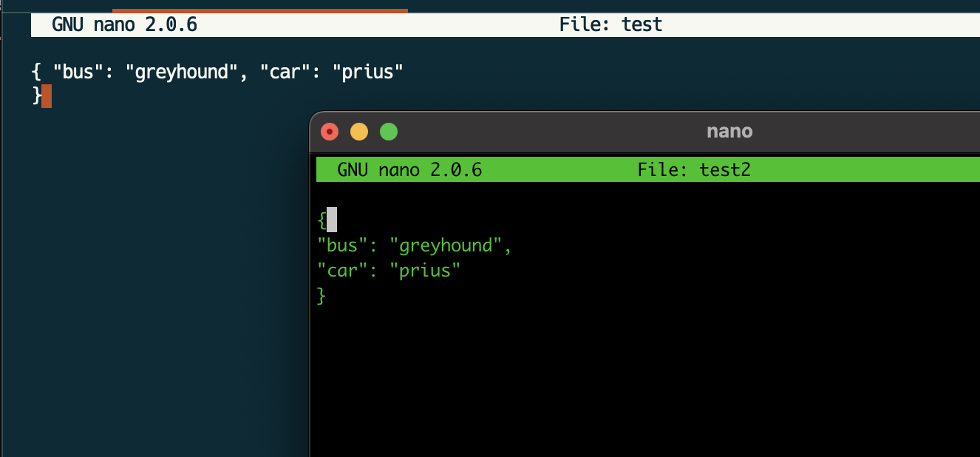Click the orange block cursor next to closing brace
980x457 pixels.
(47, 96)
